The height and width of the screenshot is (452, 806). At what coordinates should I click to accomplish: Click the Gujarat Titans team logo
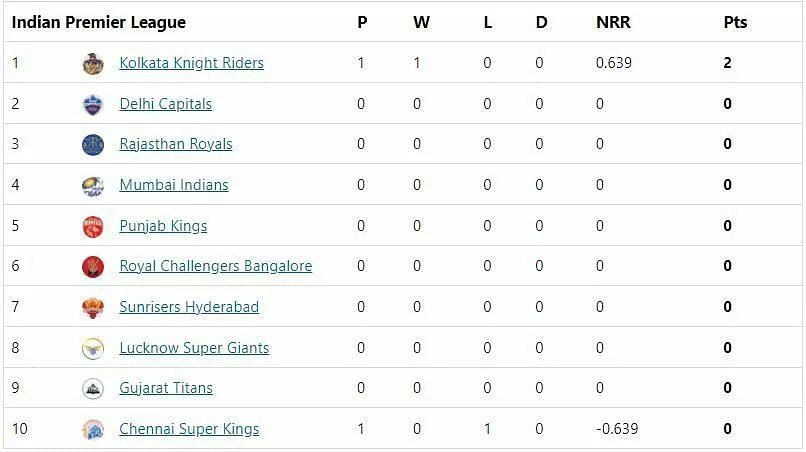(93, 388)
